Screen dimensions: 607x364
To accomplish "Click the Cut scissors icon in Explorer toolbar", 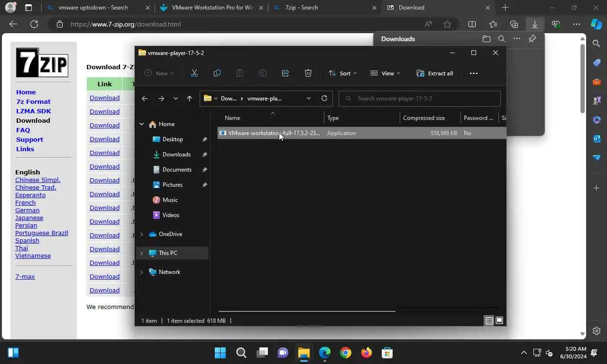I will (194, 73).
